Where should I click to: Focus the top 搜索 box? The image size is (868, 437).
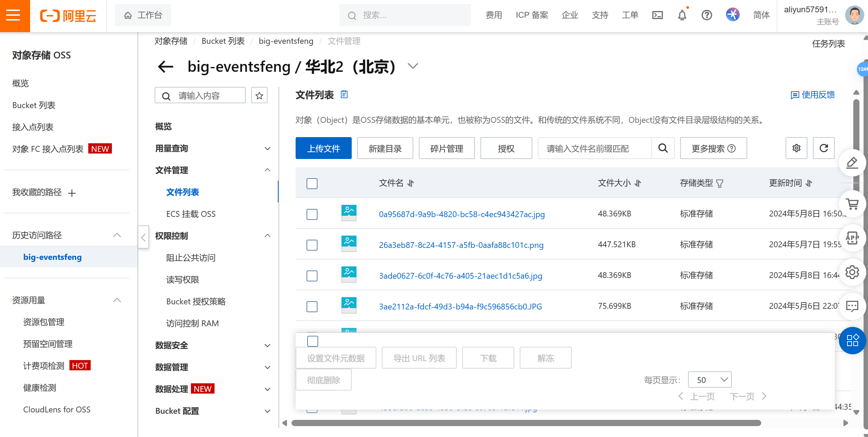point(405,15)
